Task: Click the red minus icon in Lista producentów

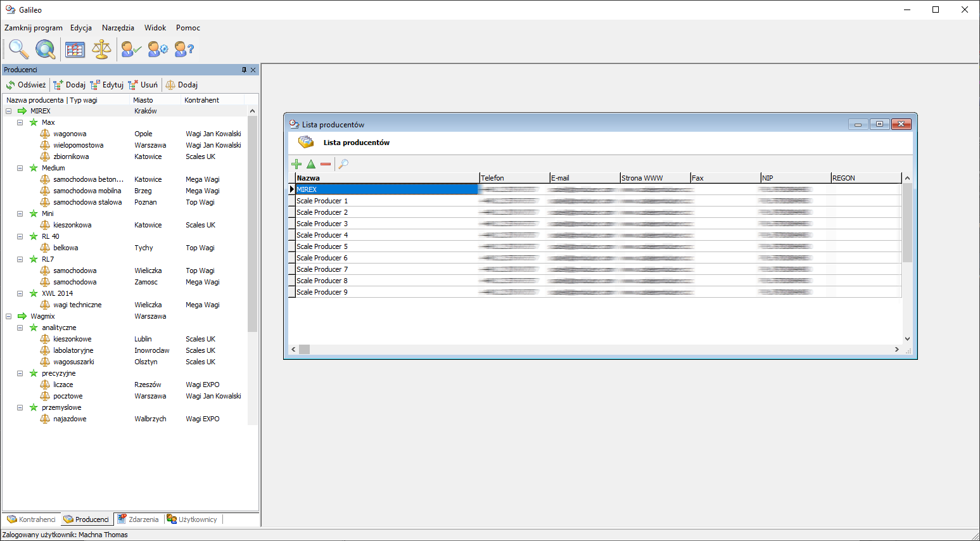Action: (326, 164)
